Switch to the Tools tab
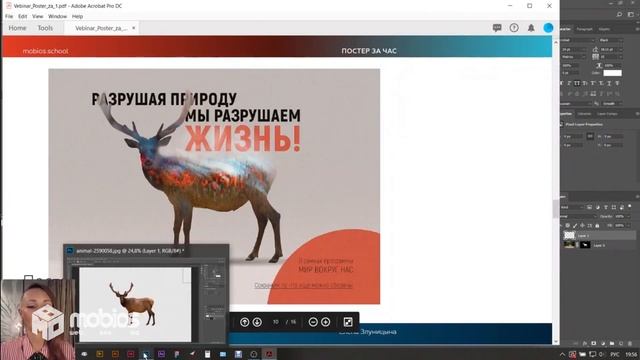 pyautogui.click(x=45, y=28)
